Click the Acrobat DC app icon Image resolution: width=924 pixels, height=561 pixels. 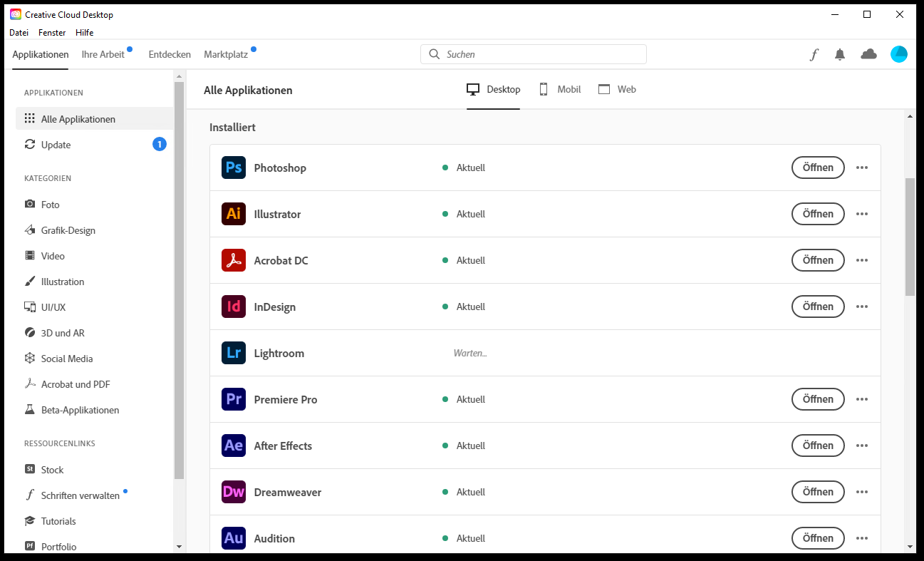pyautogui.click(x=234, y=260)
